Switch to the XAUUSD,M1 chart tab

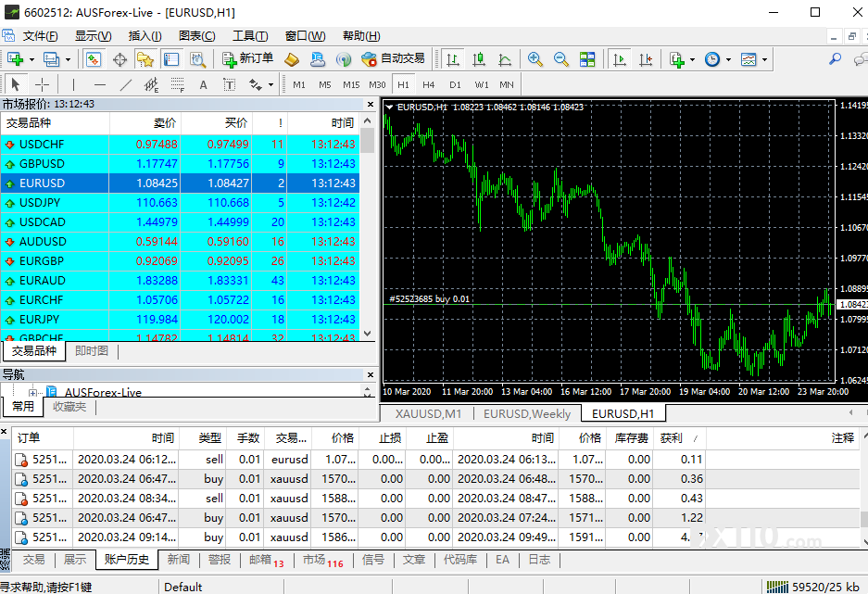[x=428, y=413]
